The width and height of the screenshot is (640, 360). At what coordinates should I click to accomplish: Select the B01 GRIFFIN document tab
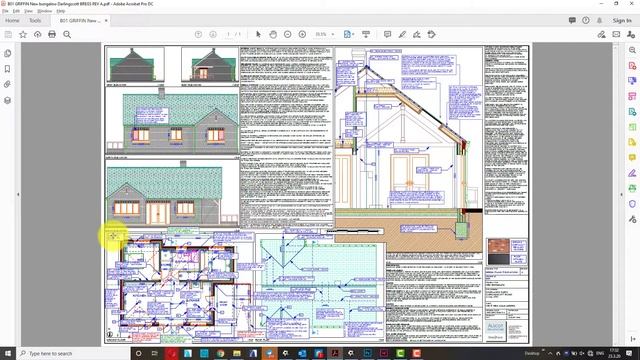tap(80, 20)
